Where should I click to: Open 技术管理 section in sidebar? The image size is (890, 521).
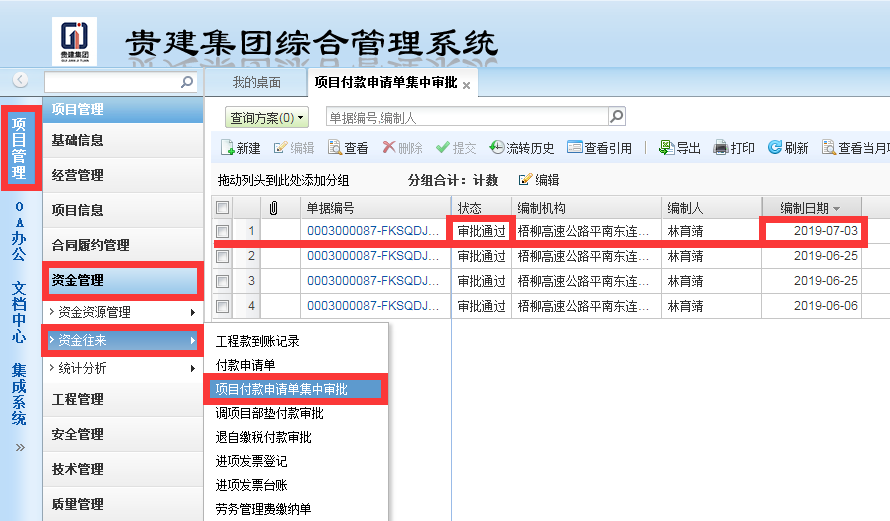click(123, 469)
